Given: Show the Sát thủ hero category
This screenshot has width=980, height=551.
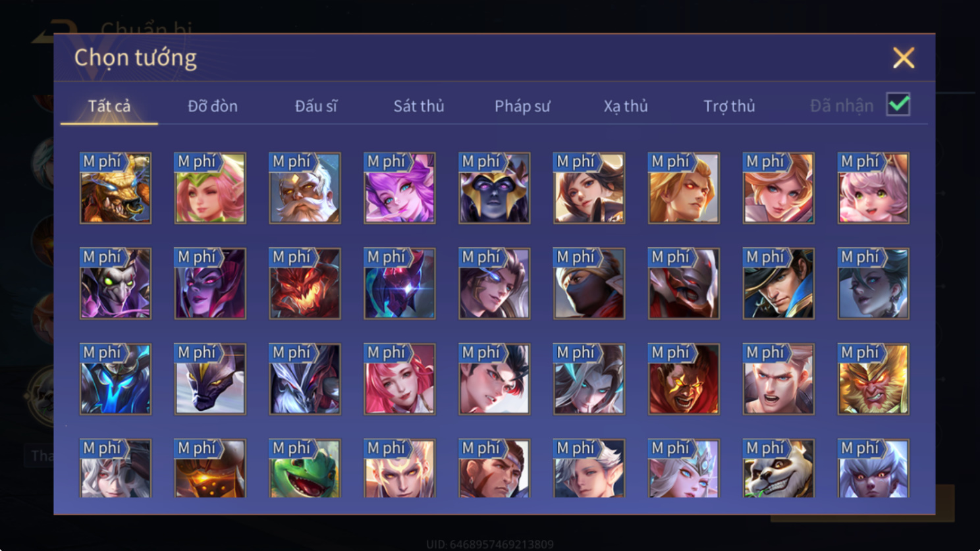Looking at the screenshot, I should tap(419, 106).
